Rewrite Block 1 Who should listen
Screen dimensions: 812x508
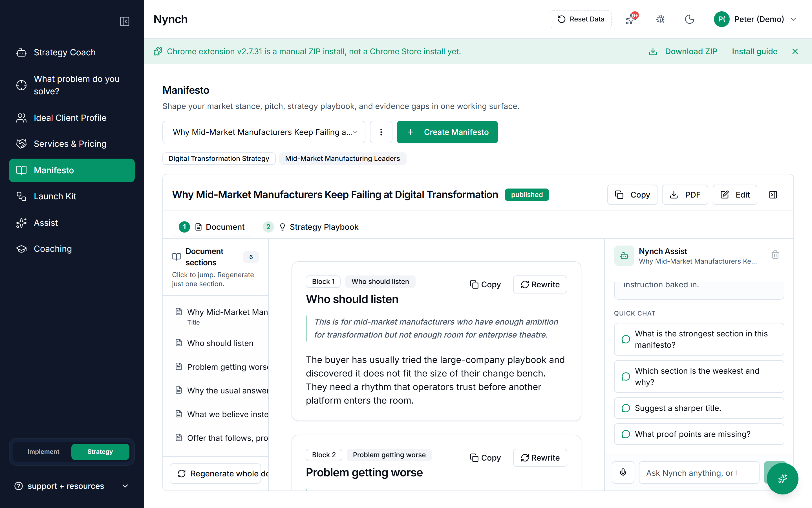(x=540, y=284)
